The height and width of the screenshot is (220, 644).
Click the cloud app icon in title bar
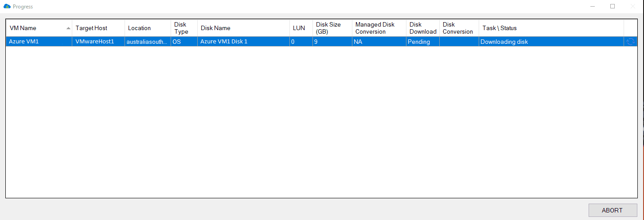(x=7, y=7)
